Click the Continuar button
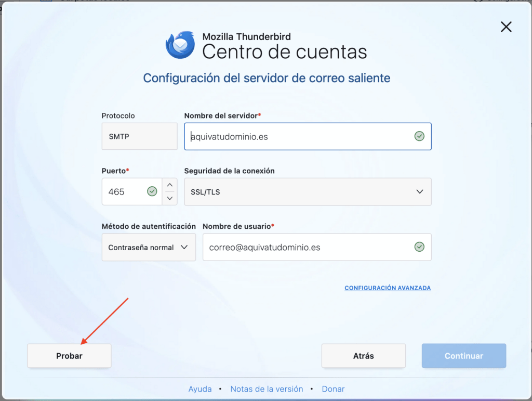532x401 pixels. click(464, 356)
